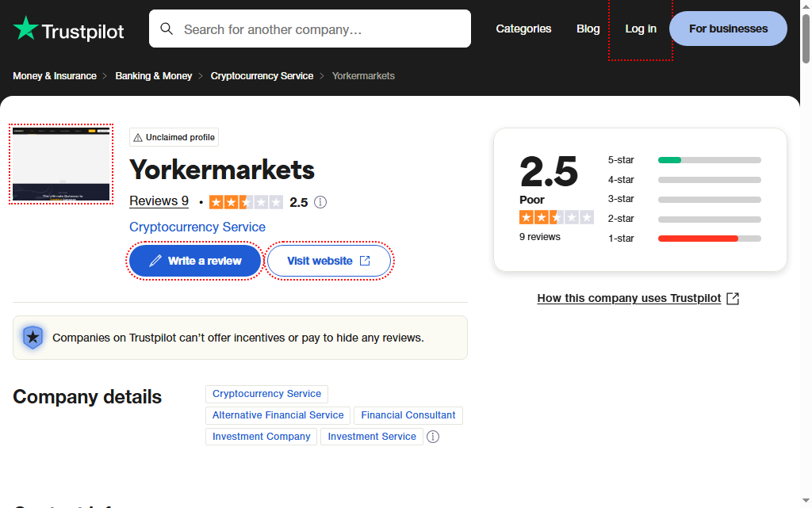Select the Cryptocurrency Service company tag
The image size is (812, 508).
266,394
